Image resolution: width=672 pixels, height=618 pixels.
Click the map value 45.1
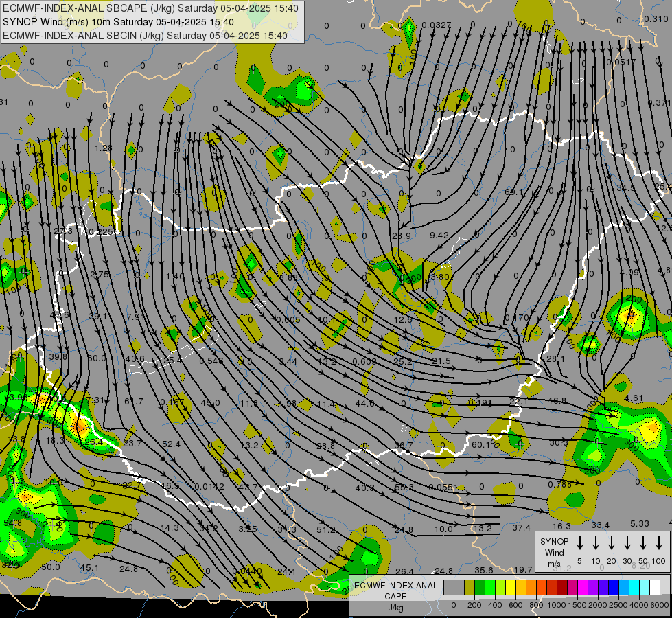point(89,568)
